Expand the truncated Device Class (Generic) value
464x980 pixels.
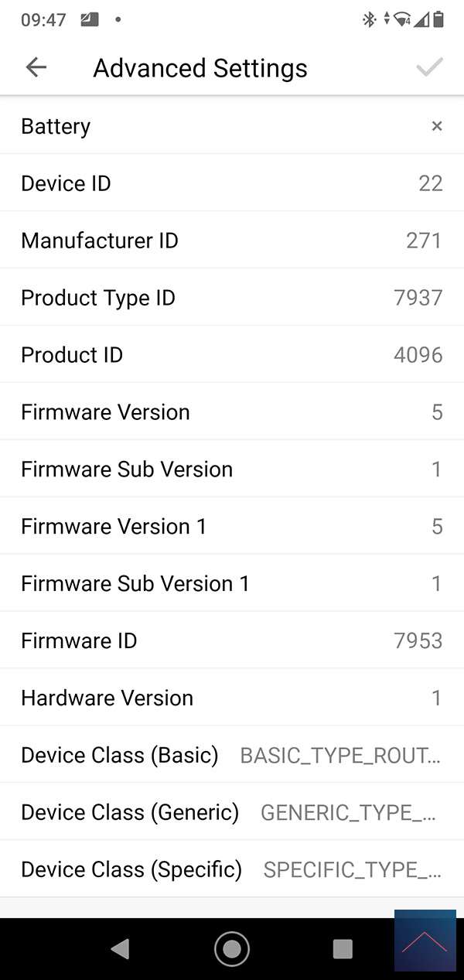(x=349, y=812)
